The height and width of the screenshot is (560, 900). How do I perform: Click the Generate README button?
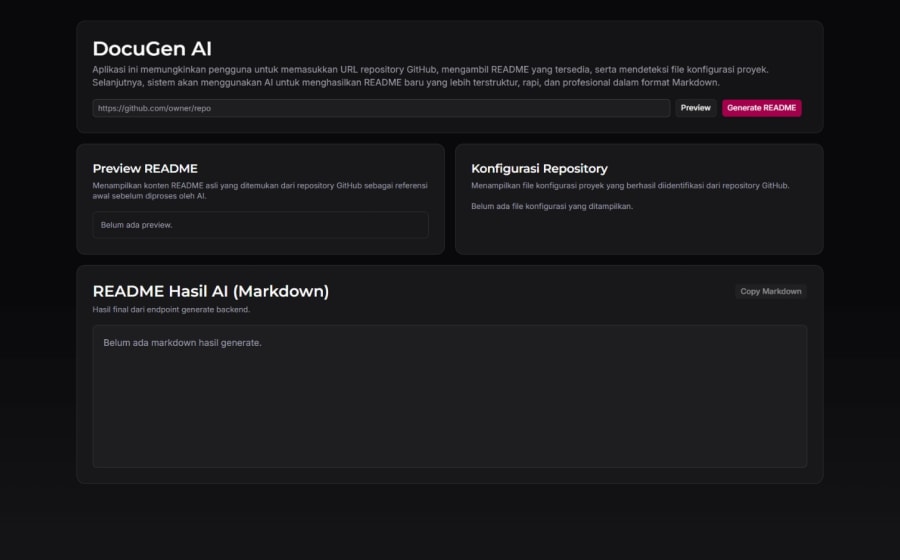[762, 108]
